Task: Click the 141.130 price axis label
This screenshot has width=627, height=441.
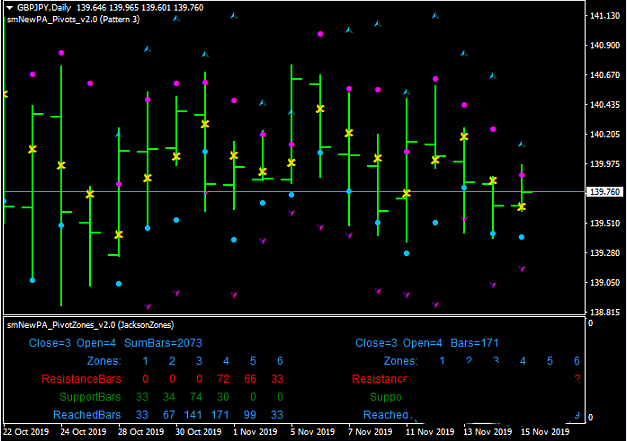Action: click(603, 16)
